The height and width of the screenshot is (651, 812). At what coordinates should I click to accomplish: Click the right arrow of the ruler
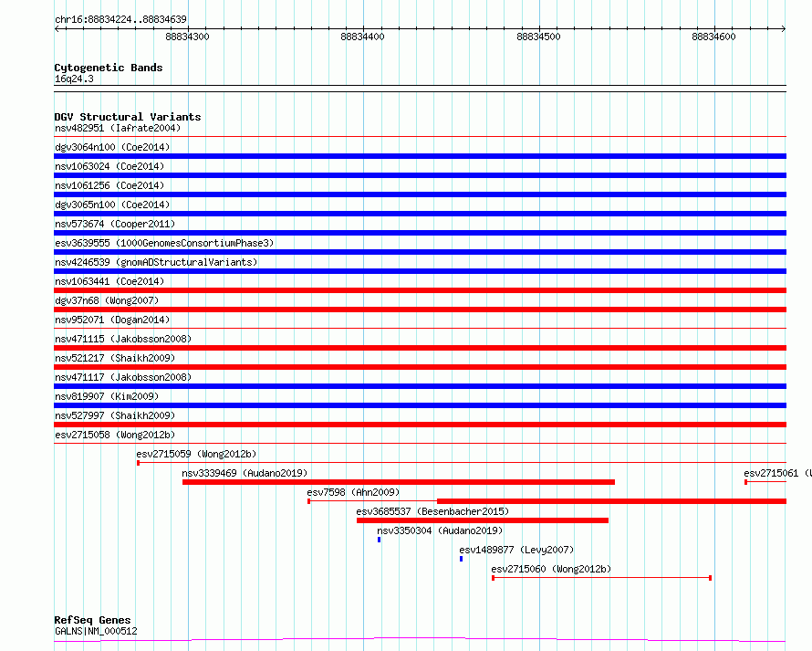[x=784, y=28]
